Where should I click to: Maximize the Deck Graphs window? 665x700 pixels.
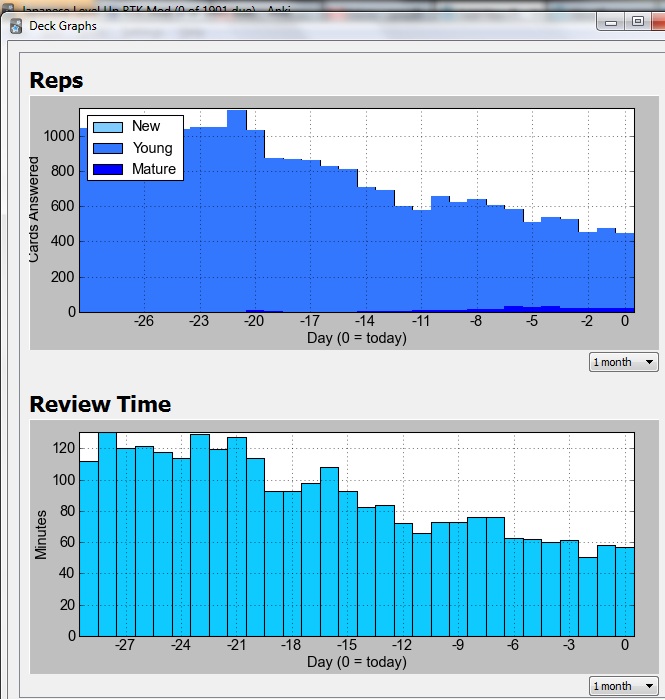[x=638, y=21]
